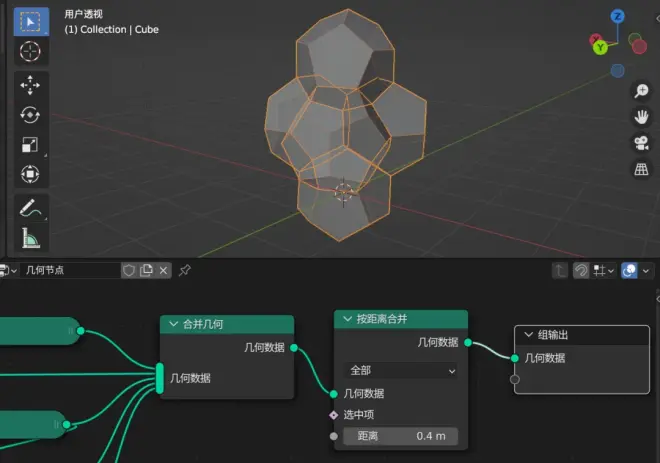Toggle fake user shield for node tree
660x463 pixels.
(129, 270)
